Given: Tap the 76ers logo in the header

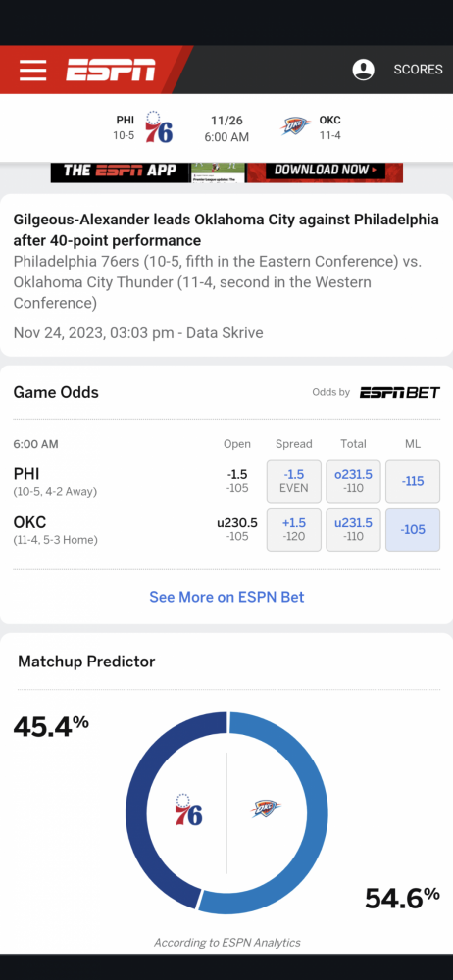Looking at the screenshot, I should tap(158, 127).
